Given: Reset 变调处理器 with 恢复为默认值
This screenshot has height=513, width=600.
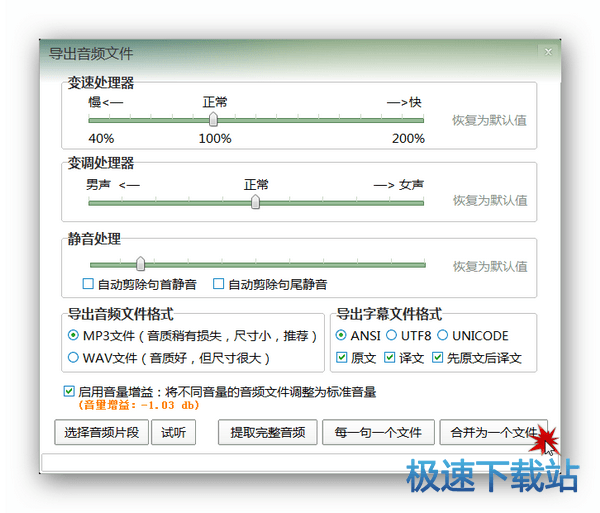Looking at the screenshot, I should point(490,200).
